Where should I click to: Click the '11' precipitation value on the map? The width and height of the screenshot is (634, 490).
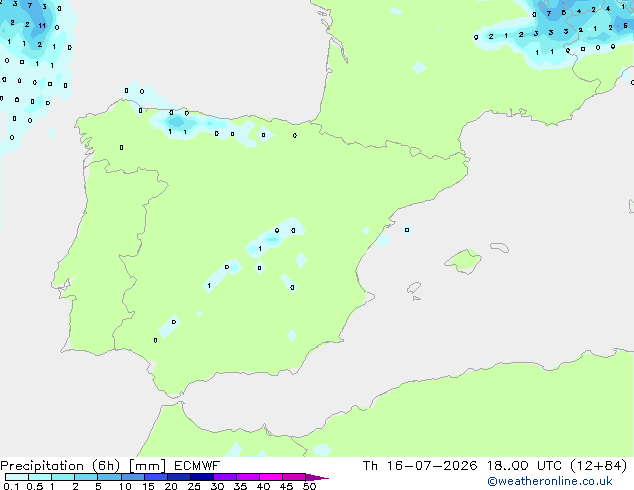tap(42, 25)
